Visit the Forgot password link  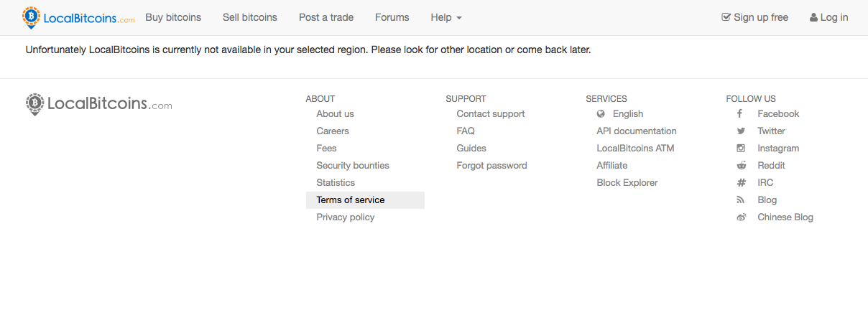(491, 166)
